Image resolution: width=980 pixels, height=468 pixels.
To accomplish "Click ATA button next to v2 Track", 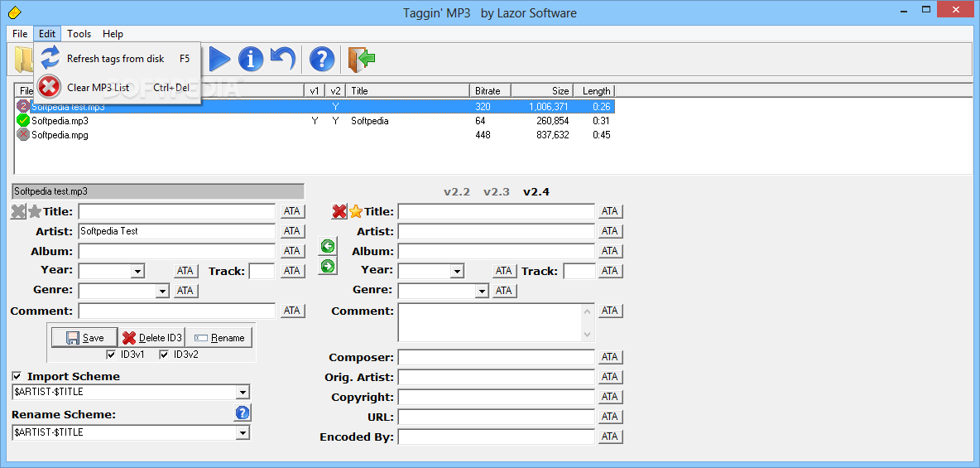I will point(611,271).
